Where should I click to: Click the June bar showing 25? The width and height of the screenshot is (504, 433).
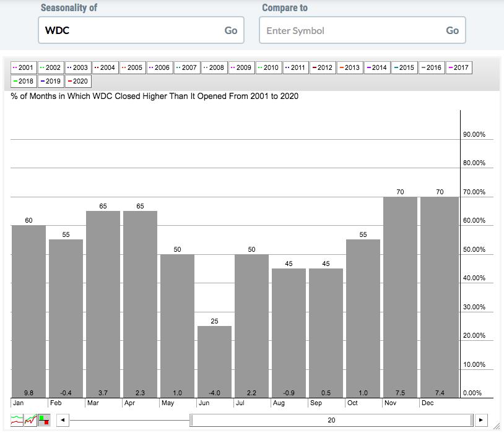tap(214, 361)
